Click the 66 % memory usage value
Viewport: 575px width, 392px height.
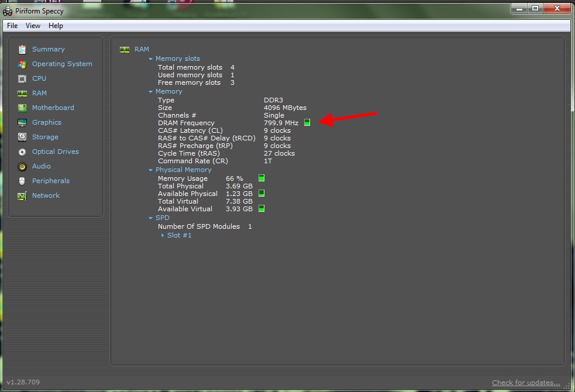point(235,178)
